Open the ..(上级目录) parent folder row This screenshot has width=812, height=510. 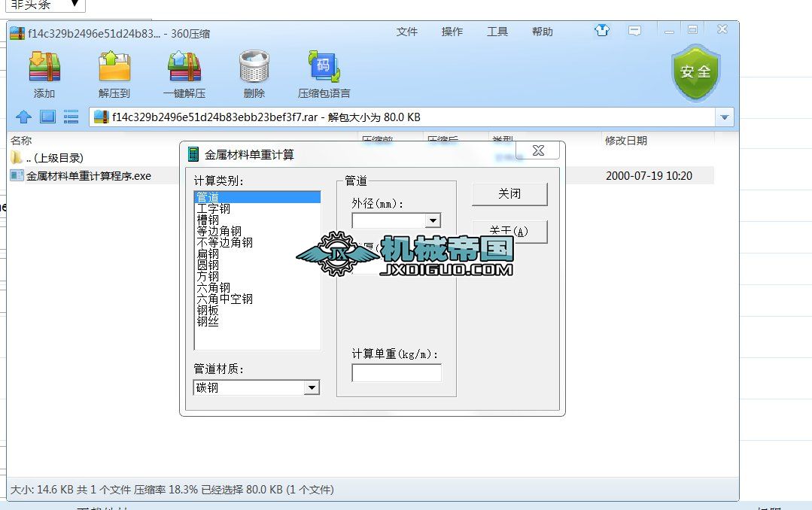tap(47, 157)
